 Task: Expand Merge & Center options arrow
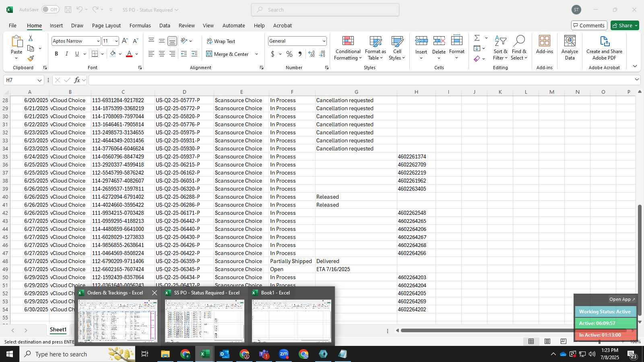[256, 54]
